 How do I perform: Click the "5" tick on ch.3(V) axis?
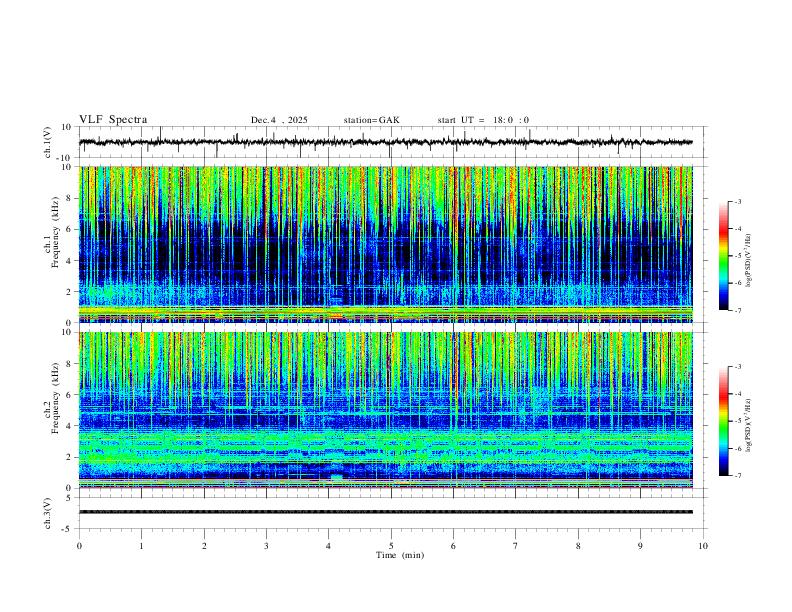[69, 497]
